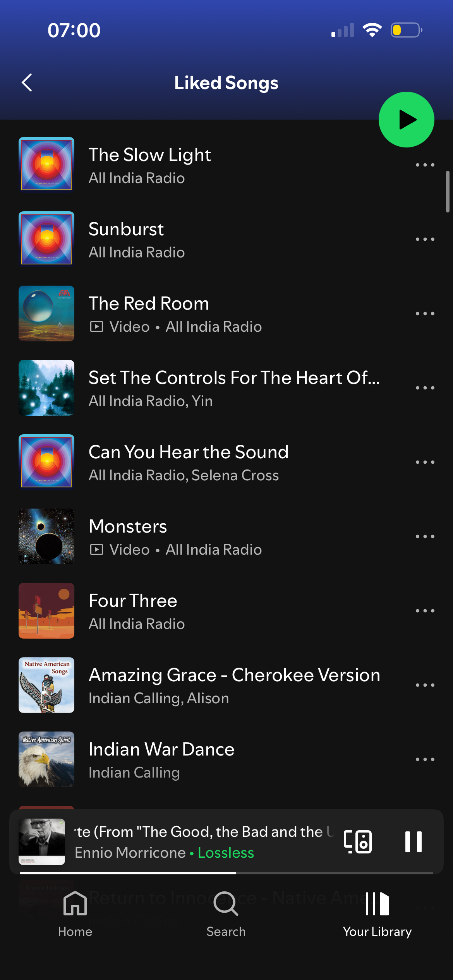Image resolution: width=453 pixels, height=980 pixels.
Task: Open more options for The Slow Light
Action: coord(425,165)
